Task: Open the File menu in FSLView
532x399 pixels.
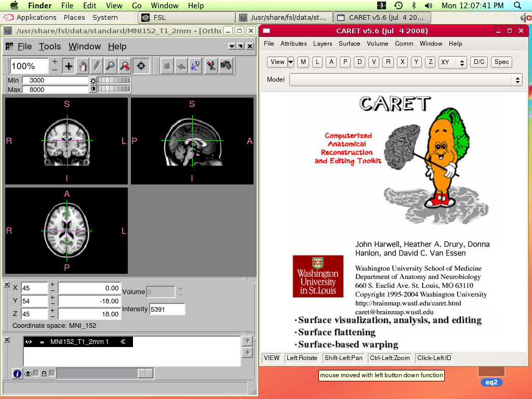Action: 25,46
